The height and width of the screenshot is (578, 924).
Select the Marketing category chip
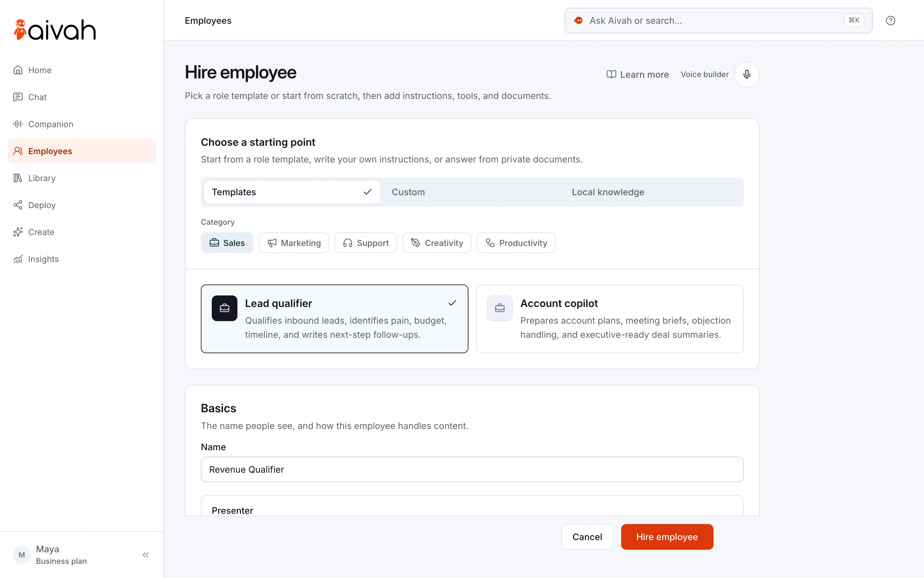pyautogui.click(x=294, y=243)
